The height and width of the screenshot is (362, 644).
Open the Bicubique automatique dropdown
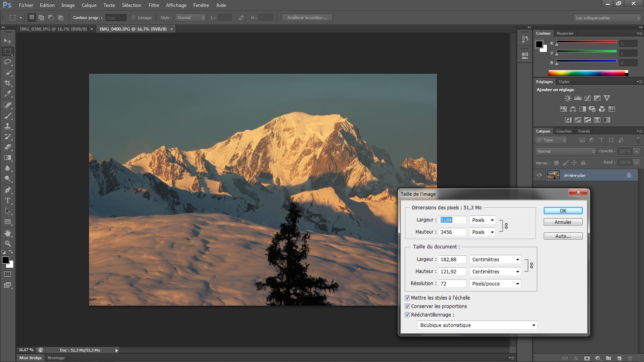click(477, 325)
